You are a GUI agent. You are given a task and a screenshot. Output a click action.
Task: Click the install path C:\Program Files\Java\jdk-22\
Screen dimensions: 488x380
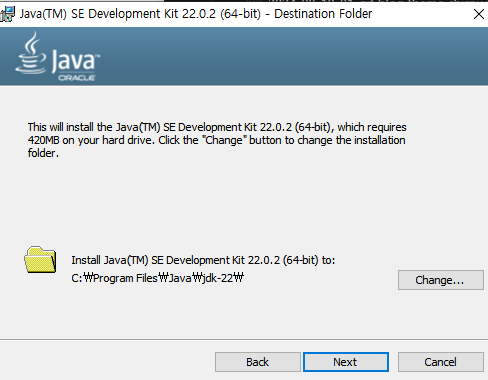[x=158, y=278]
